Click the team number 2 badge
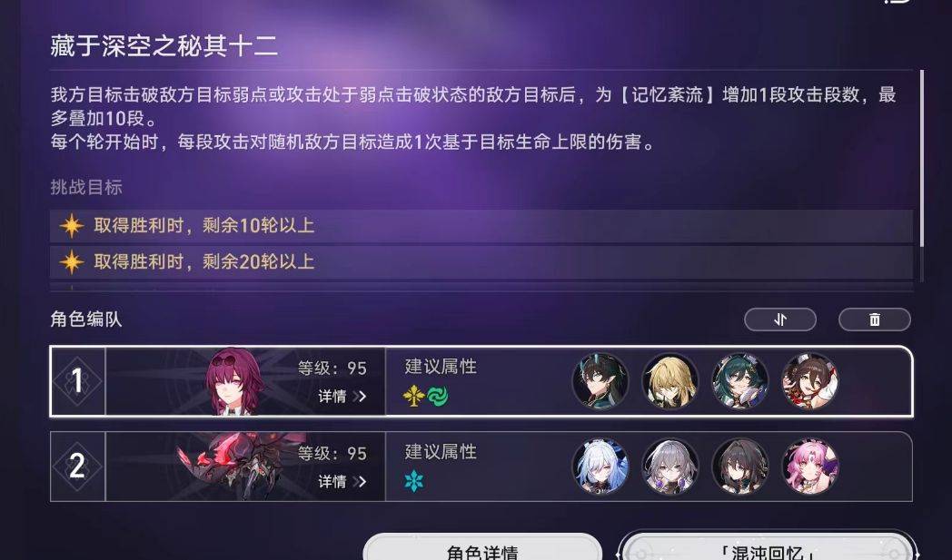Image resolution: width=952 pixels, height=560 pixels. pyautogui.click(x=78, y=466)
